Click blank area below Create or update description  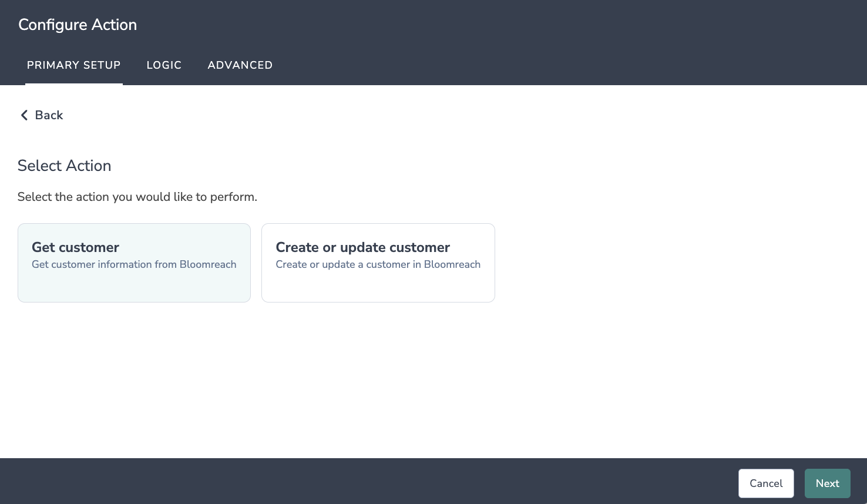click(378, 287)
